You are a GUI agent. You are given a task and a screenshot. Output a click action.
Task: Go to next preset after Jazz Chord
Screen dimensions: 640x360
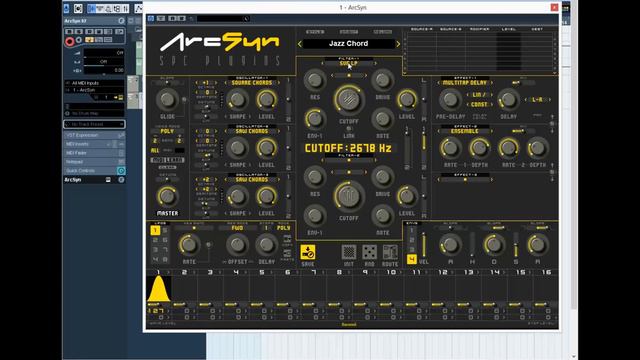click(x=398, y=44)
